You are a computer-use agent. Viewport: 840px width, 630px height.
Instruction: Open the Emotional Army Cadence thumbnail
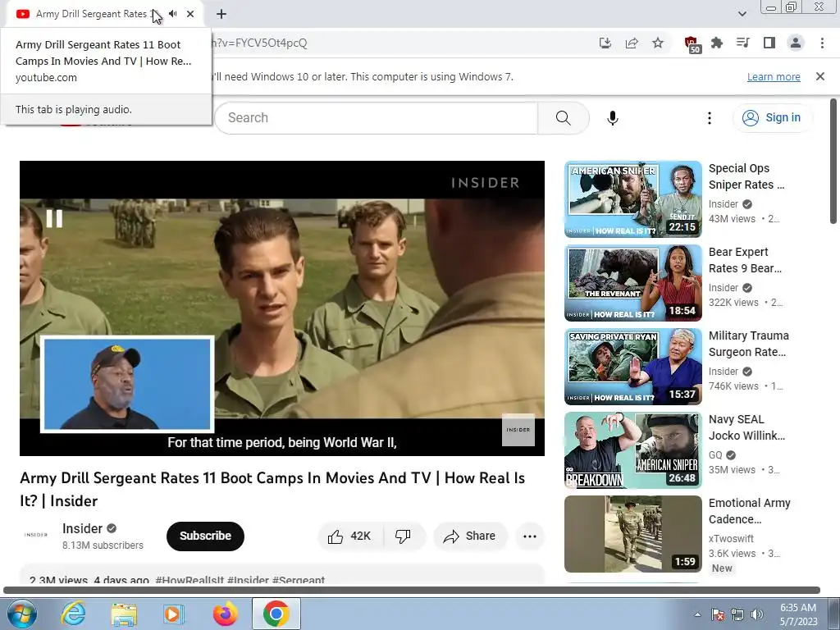[632, 533]
